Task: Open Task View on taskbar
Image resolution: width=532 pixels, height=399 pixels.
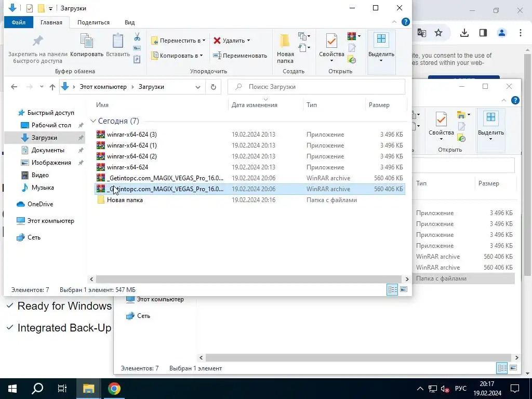Action: (62, 389)
